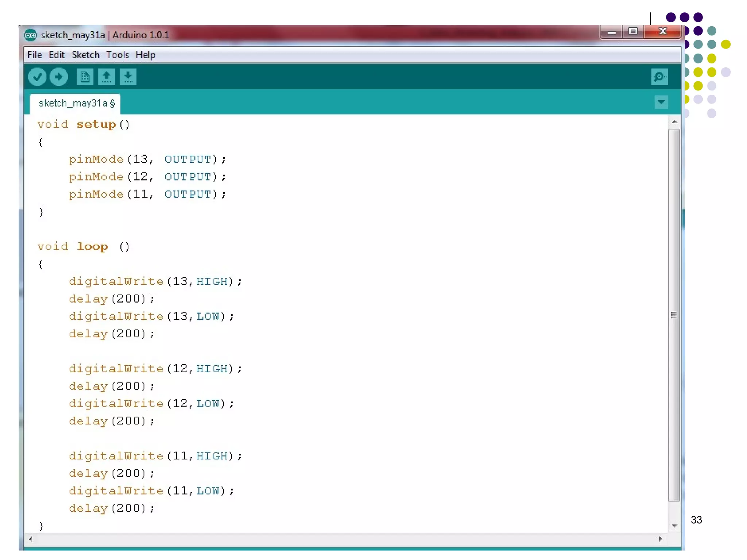Click the Arduino logo in title bar

pos(31,35)
